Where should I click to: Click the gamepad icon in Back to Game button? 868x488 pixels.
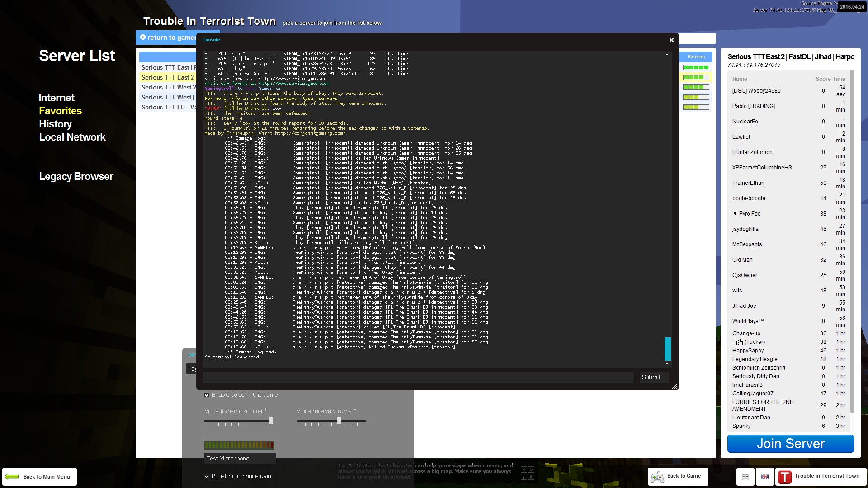(x=657, y=477)
